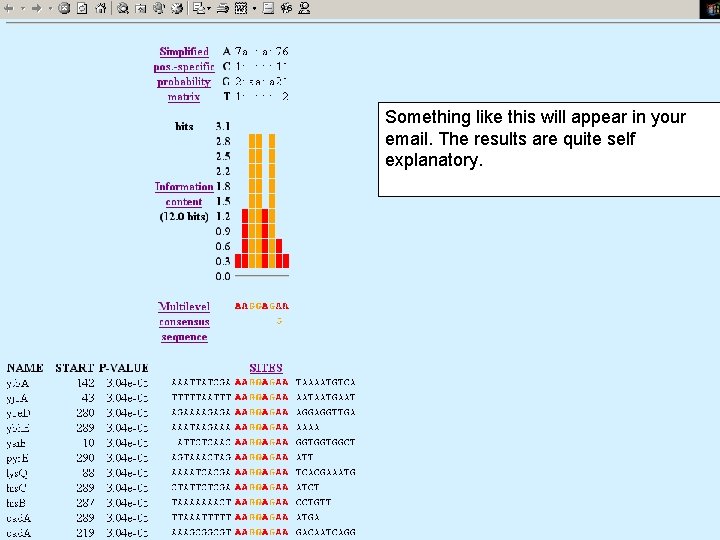Image resolution: width=720 pixels, height=540 pixels.
Task: Open the Forward history dropdown arrow
Action: (x=50, y=8)
